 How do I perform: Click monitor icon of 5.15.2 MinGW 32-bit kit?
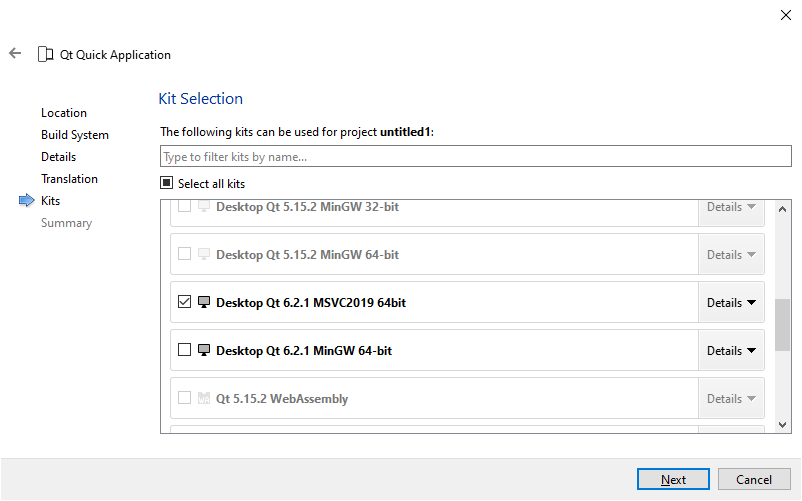click(x=204, y=207)
